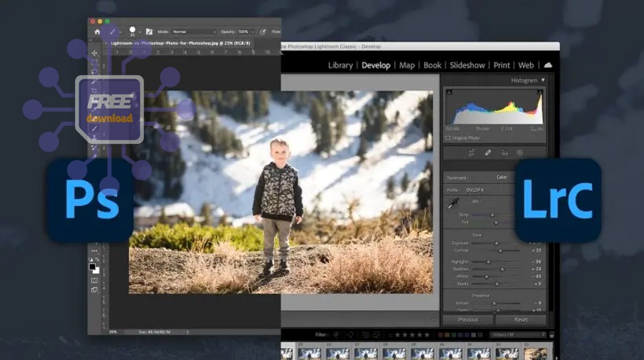
Task: Pick the White Balance eyedropper
Action: pos(453,203)
